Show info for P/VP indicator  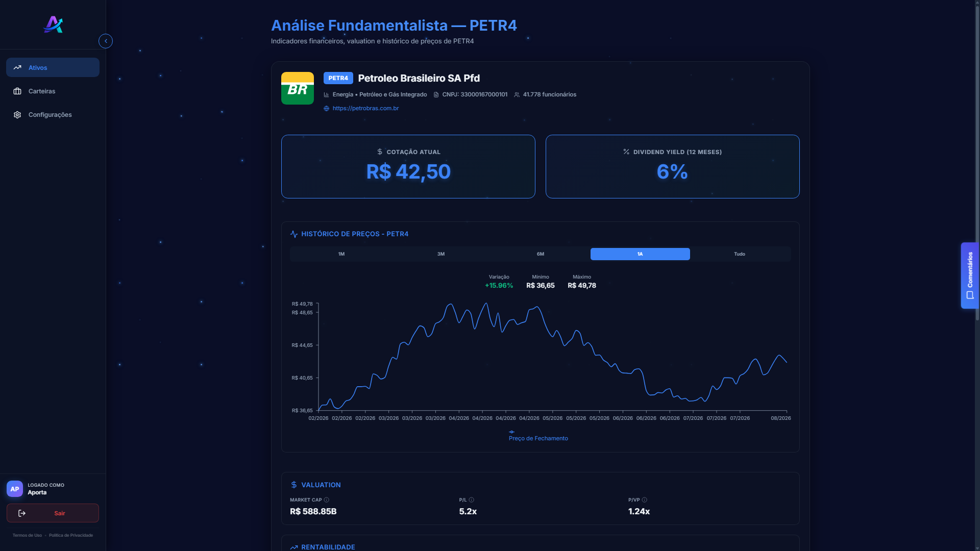(x=645, y=500)
